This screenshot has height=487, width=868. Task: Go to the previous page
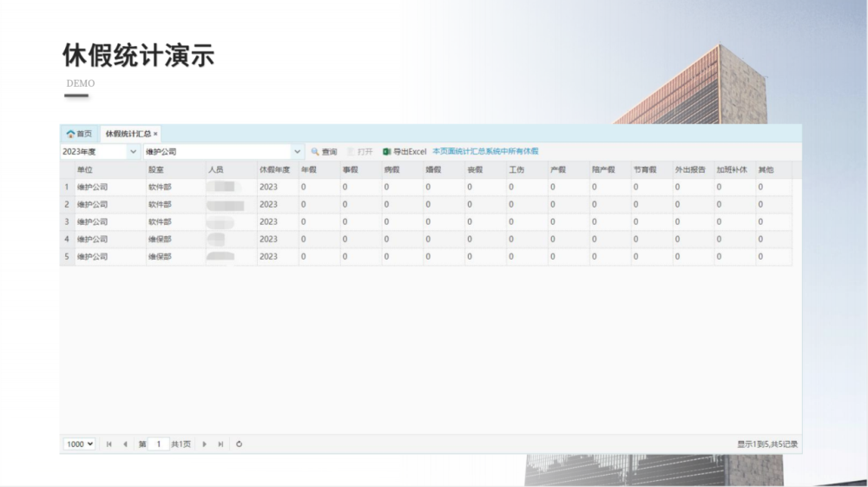tap(125, 444)
